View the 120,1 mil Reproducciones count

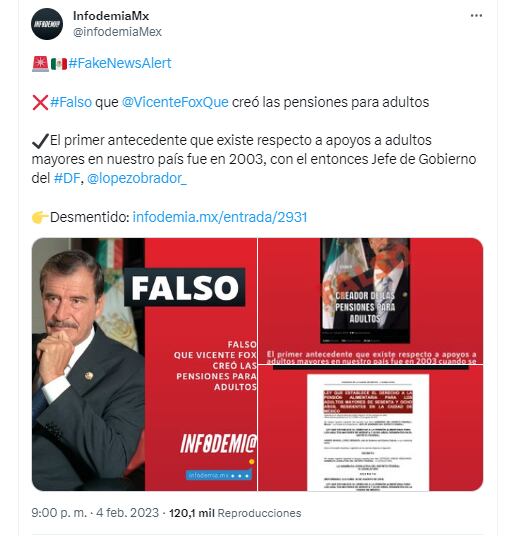click(x=235, y=513)
